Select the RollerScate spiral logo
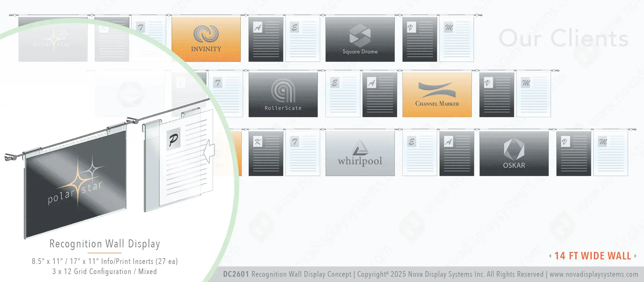Image resolution: width=644 pixels, height=282 pixels. tap(283, 91)
